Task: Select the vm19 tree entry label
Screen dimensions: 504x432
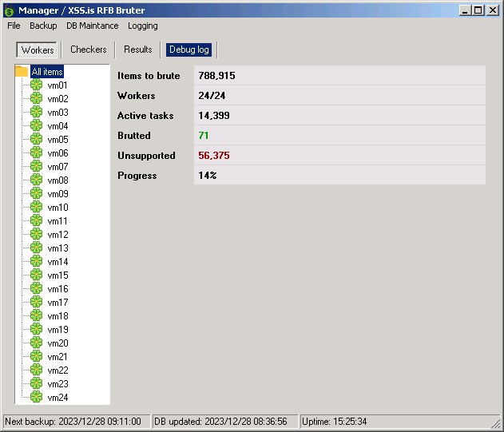Action: 58,330
